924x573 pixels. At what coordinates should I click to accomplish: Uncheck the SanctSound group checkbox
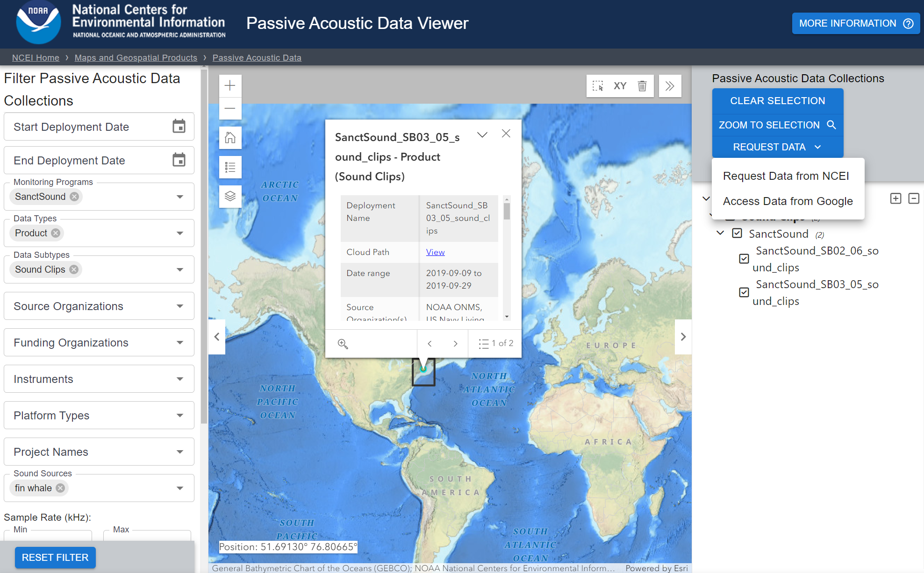pos(737,233)
